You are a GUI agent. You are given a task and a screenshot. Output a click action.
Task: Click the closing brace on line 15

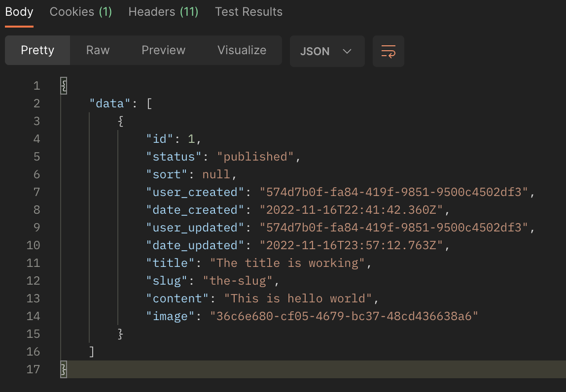pyautogui.click(x=121, y=334)
